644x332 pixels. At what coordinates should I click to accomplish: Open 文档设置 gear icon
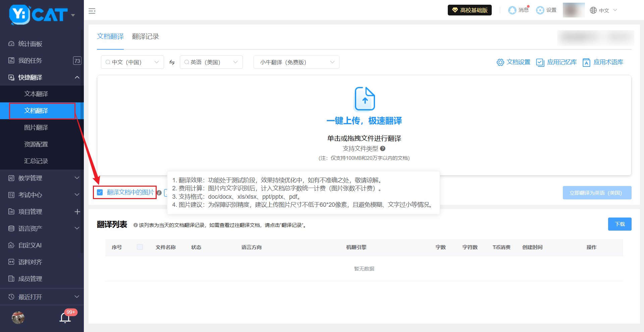point(500,62)
